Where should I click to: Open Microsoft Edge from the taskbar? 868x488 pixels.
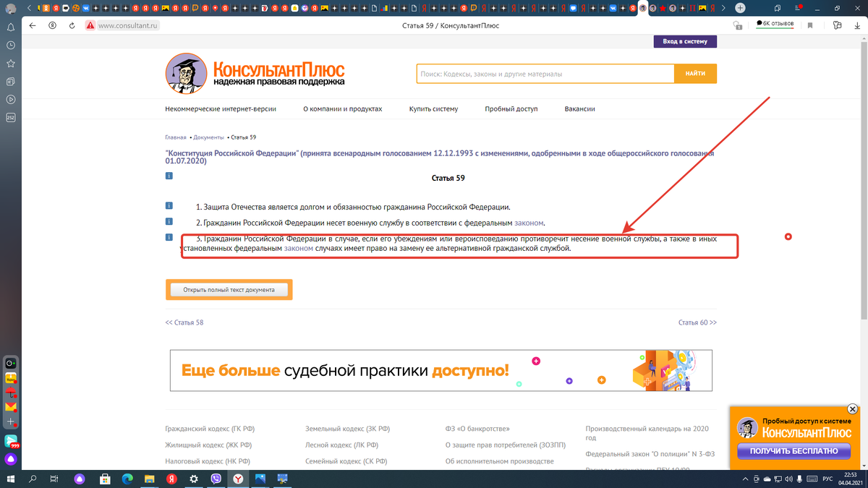tap(127, 479)
